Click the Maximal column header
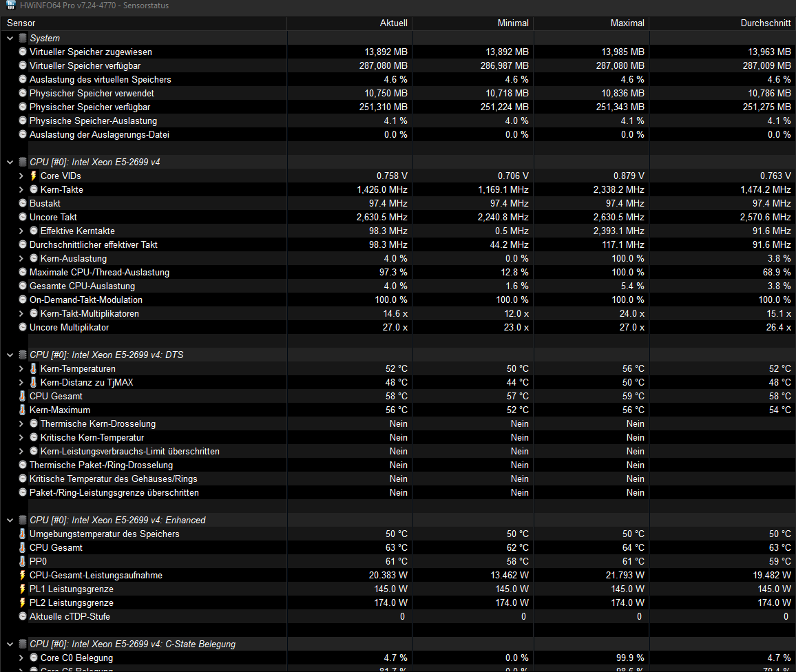This screenshot has height=672, width=796. [x=592, y=23]
